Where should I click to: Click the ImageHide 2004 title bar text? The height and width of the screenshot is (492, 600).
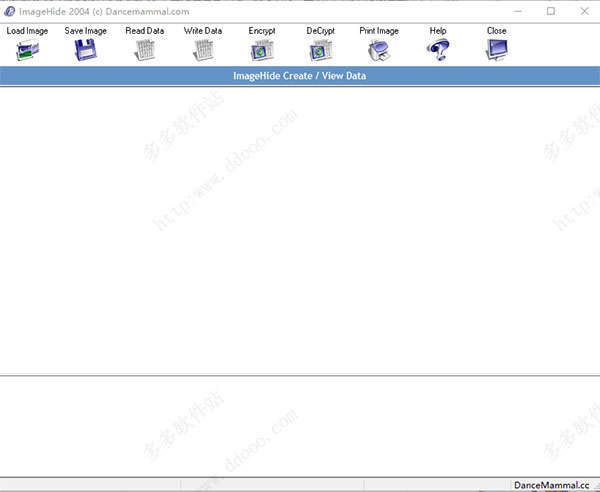tap(104, 11)
